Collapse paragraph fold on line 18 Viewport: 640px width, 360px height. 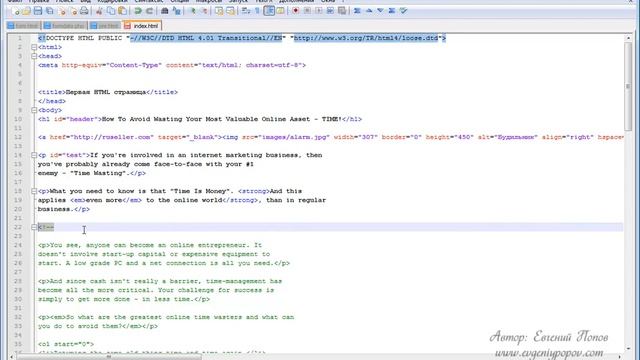tap(34, 191)
